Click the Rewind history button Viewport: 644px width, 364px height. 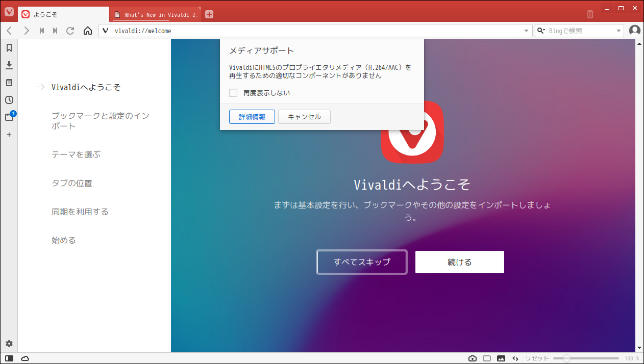(42, 31)
